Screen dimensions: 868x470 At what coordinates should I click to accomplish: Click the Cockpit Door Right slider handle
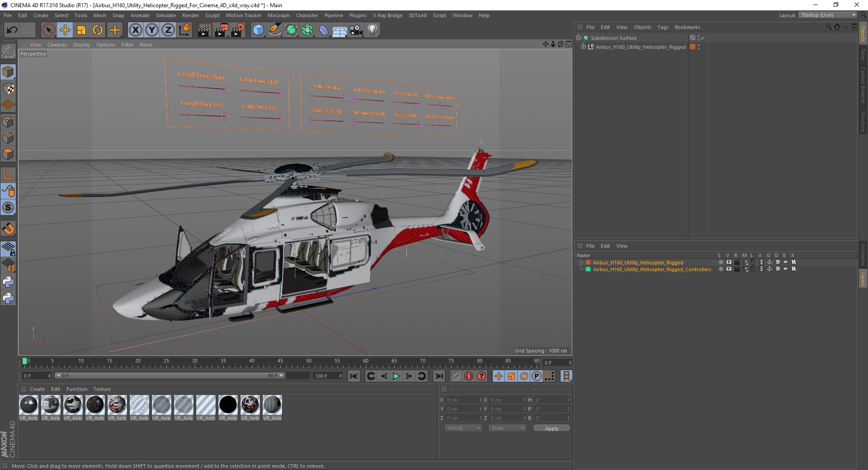tap(225, 89)
